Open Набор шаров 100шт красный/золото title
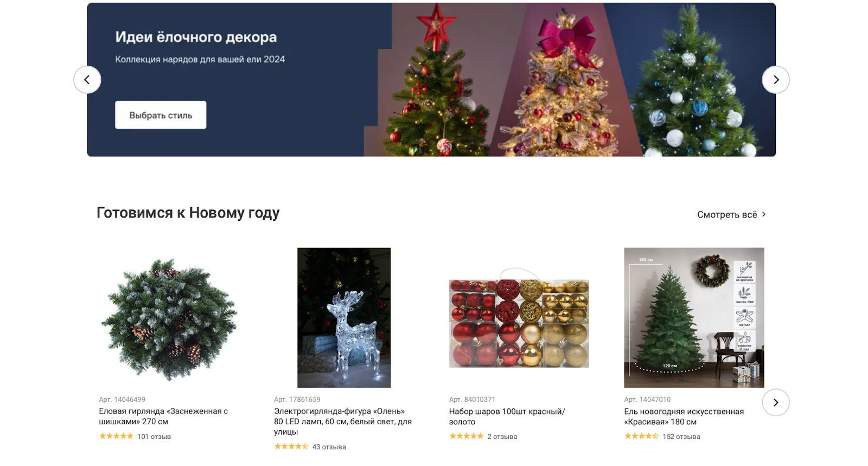 coord(507,416)
